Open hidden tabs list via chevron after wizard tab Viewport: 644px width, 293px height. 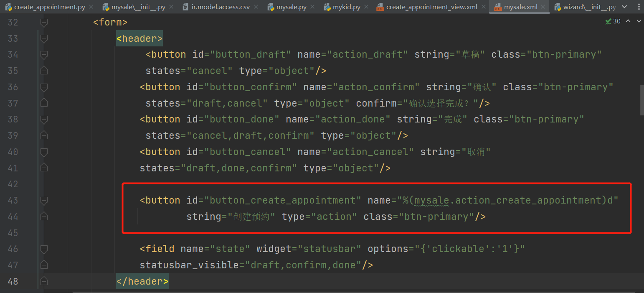(x=624, y=7)
